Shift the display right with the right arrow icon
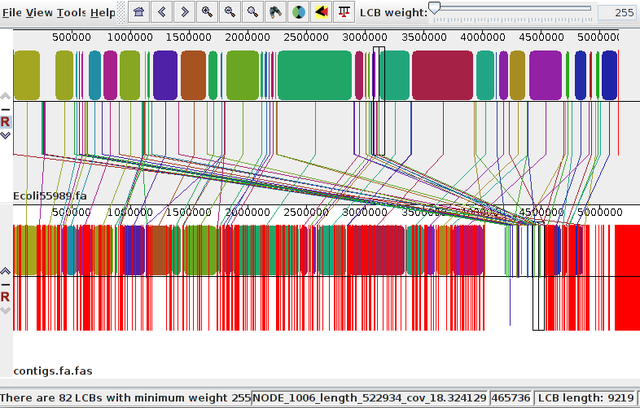640x408 pixels. [x=184, y=12]
